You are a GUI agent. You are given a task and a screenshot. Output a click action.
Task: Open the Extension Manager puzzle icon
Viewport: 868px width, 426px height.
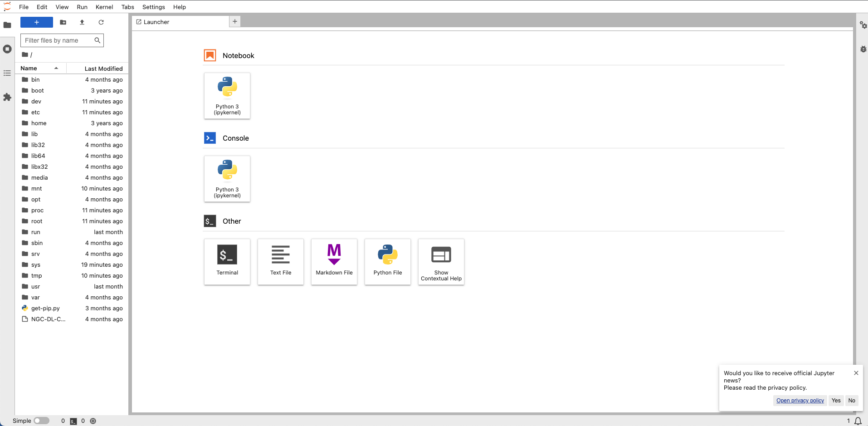(7, 97)
